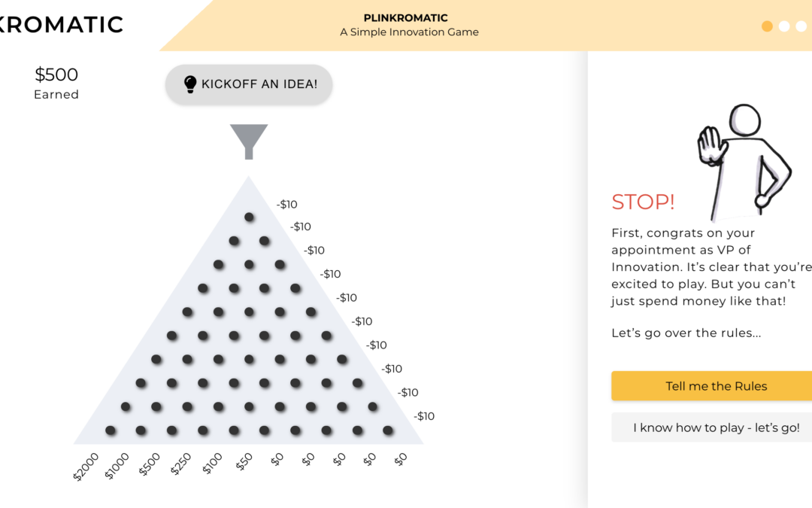Click the red STOP! heading
The height and width of the screenshot is (508, 812).
tap(643, 202)
